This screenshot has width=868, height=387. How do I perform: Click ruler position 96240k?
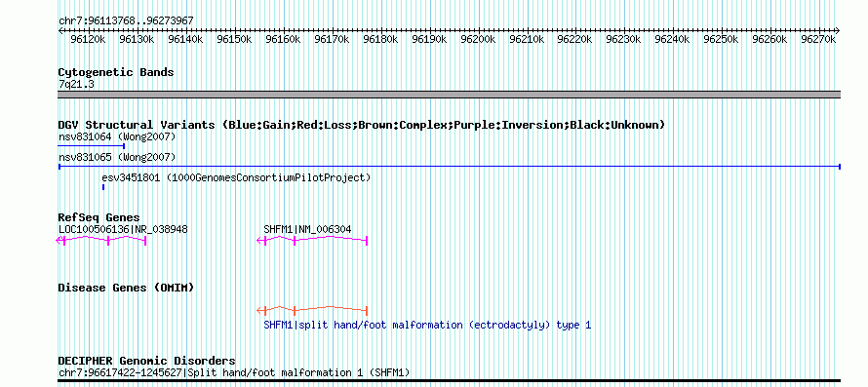point(673,39)
